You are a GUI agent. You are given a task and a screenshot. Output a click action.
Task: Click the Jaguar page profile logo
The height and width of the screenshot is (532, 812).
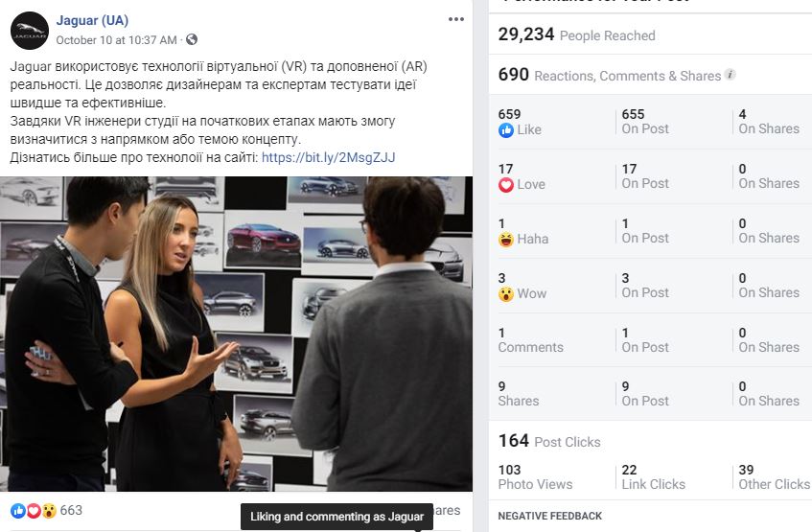(x=30, y=31)
